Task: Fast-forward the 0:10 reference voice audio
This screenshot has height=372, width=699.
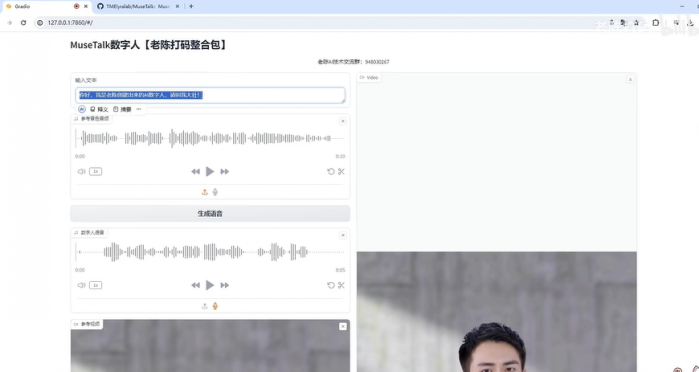Action: pos(225,171)
